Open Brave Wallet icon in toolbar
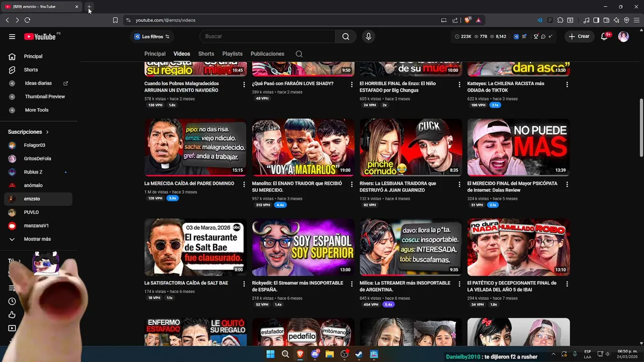The width and height of the screenshot is (644, 362). (x=606, y=20)
